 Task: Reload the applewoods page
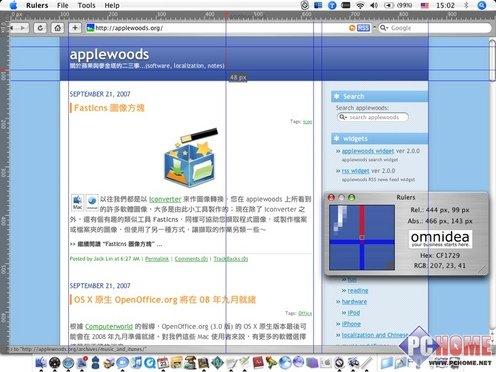coord(40,28)
